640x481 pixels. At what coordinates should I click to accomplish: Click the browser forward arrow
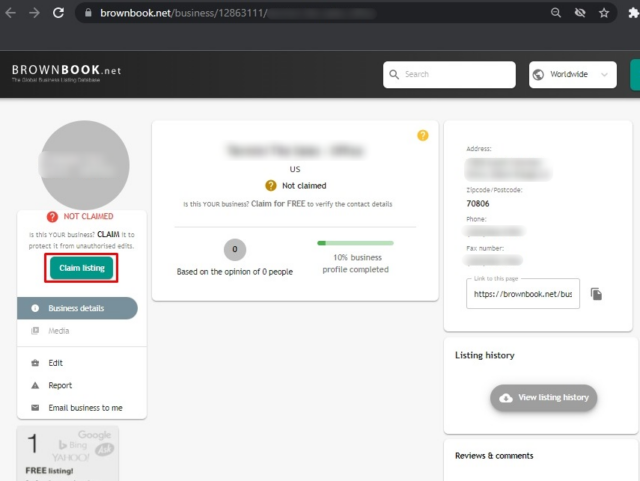[x=36, y=13]
